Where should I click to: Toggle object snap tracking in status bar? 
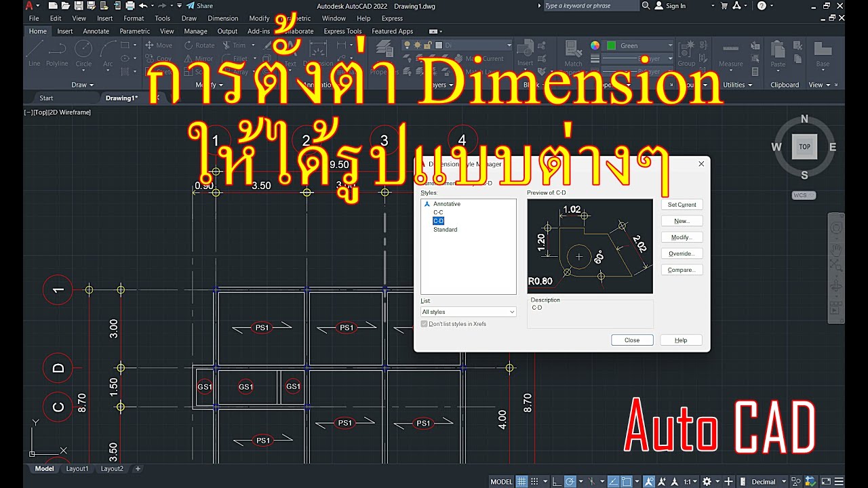tap(612, 482)
